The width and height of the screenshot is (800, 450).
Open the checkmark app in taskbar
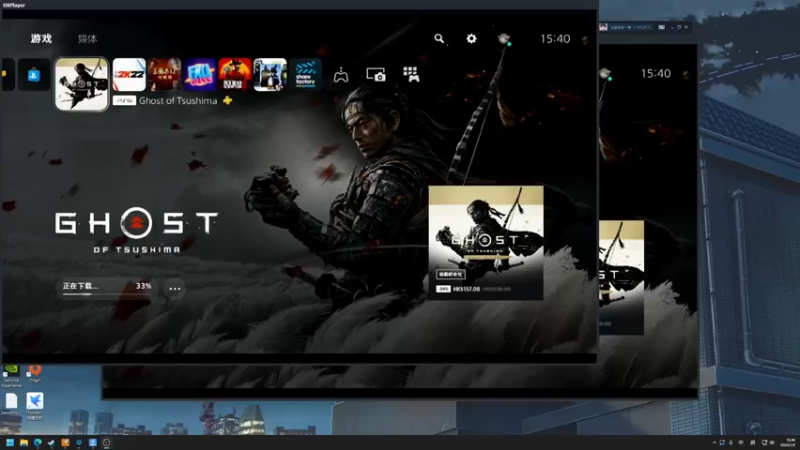click(52, 443)
